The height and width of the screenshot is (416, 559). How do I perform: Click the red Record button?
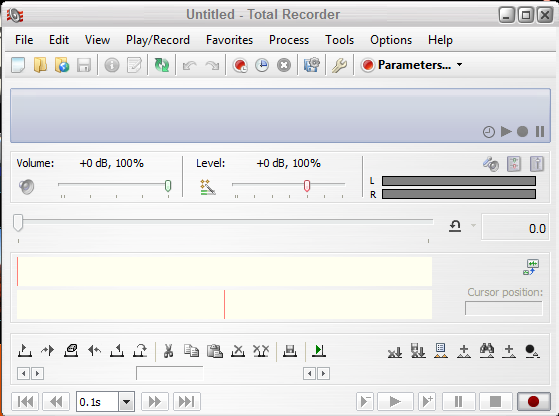(533, 402)
